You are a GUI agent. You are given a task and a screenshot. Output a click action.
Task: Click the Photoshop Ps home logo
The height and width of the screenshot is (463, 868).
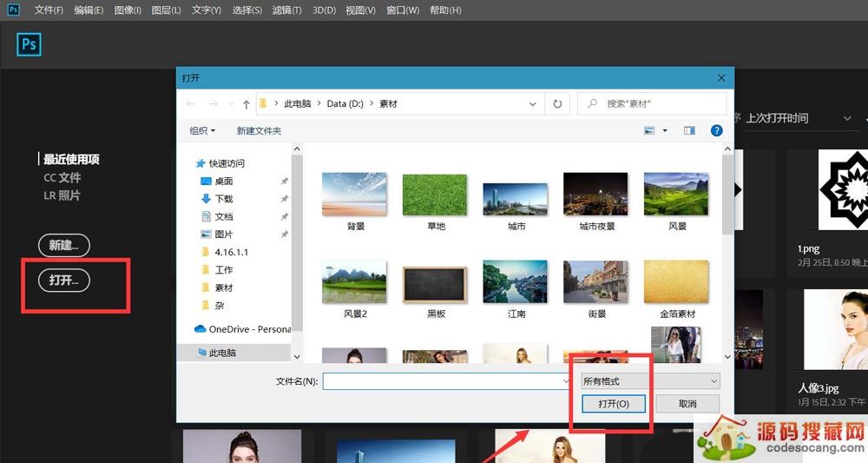[x=29, y=44]
